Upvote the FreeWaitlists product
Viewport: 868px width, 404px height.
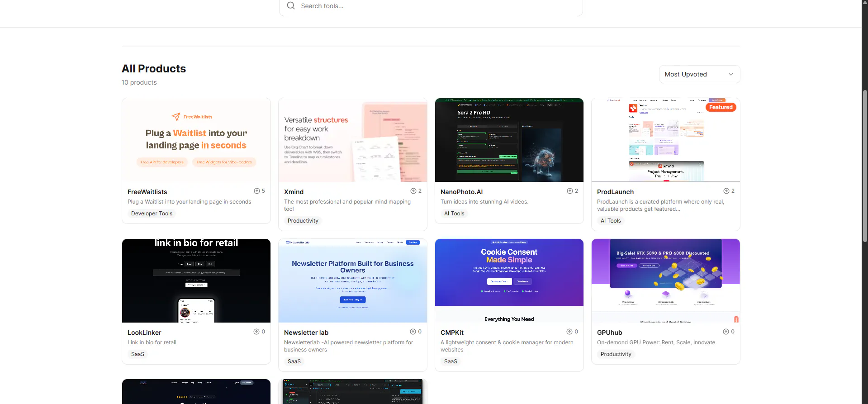coord(260,191)
